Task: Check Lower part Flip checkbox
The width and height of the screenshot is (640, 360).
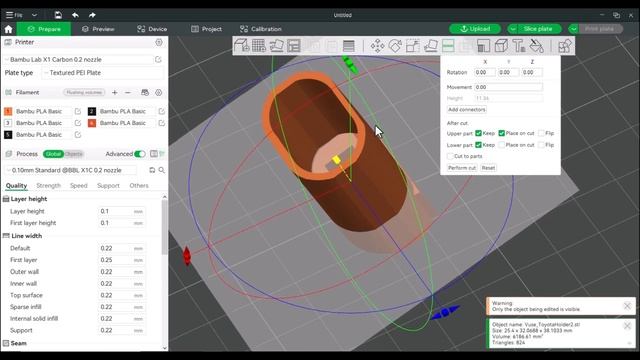Action: pos(541,145)
